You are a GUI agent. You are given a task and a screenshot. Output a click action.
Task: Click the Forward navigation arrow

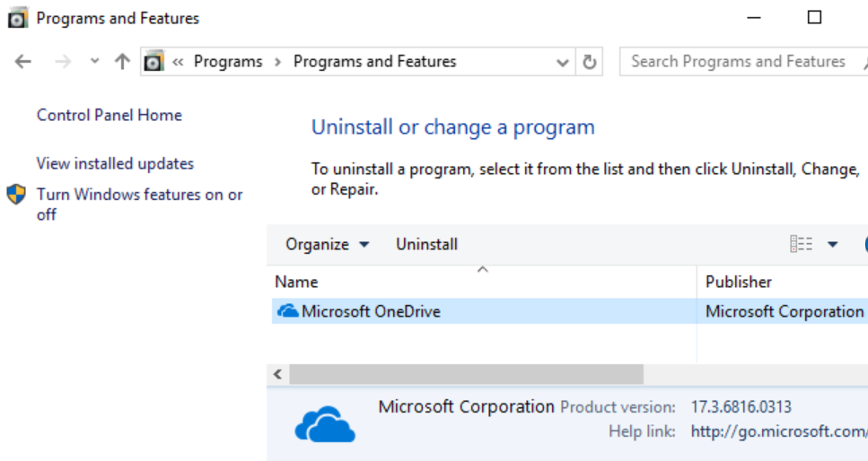(x=62, y=62)
